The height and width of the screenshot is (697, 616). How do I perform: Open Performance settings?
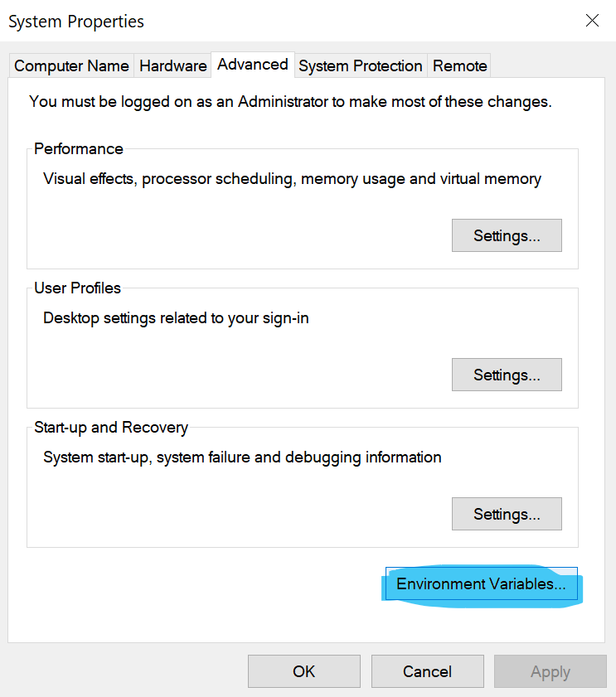point(507,235)
